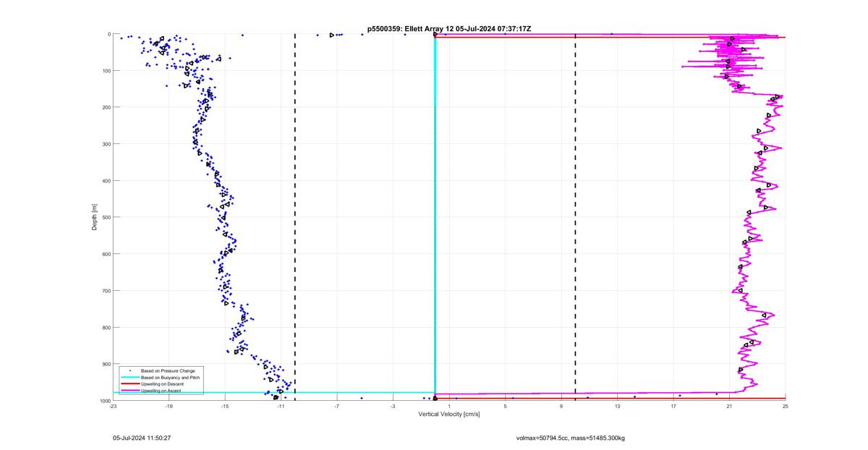
Task: Click the dashed vertical line near -10 cm/s
Action: pos(295,217)
